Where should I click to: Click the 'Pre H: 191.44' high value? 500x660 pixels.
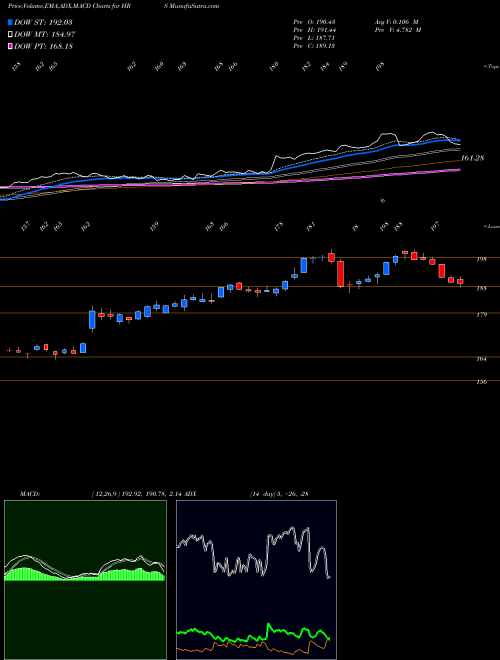(314, 30)
